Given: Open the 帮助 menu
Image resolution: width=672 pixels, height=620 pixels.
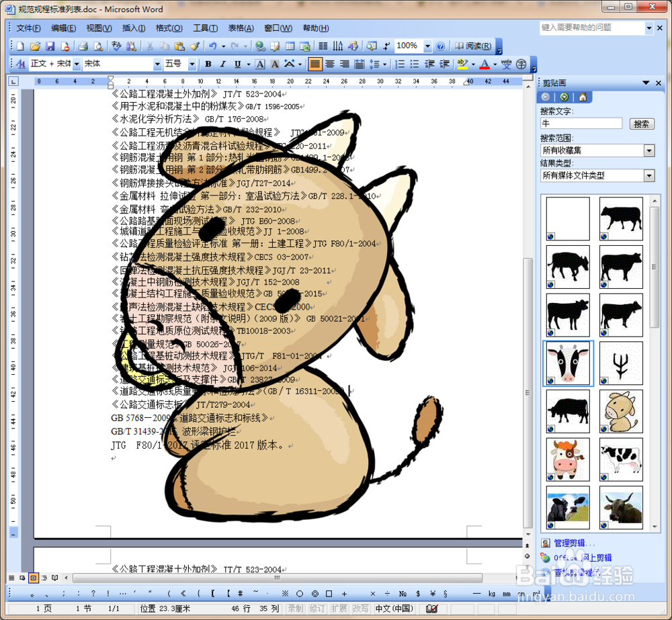Looking at the screenshot, I should point(316,28).
